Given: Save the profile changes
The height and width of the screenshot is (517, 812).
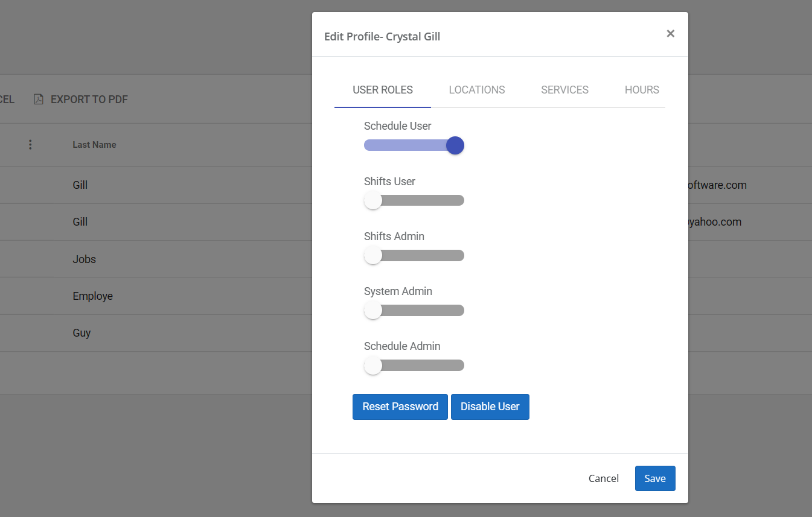Looking at the screenshot, I should point(655,478).
